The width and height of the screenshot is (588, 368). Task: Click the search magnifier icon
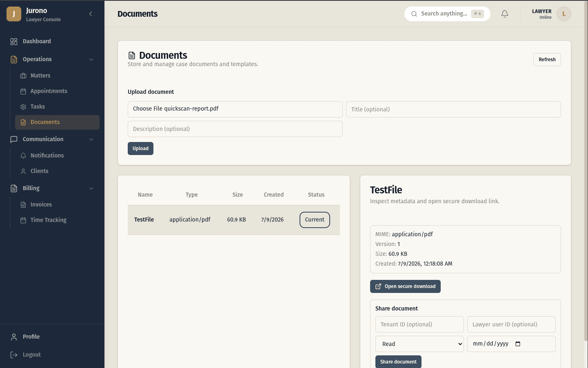414,14
